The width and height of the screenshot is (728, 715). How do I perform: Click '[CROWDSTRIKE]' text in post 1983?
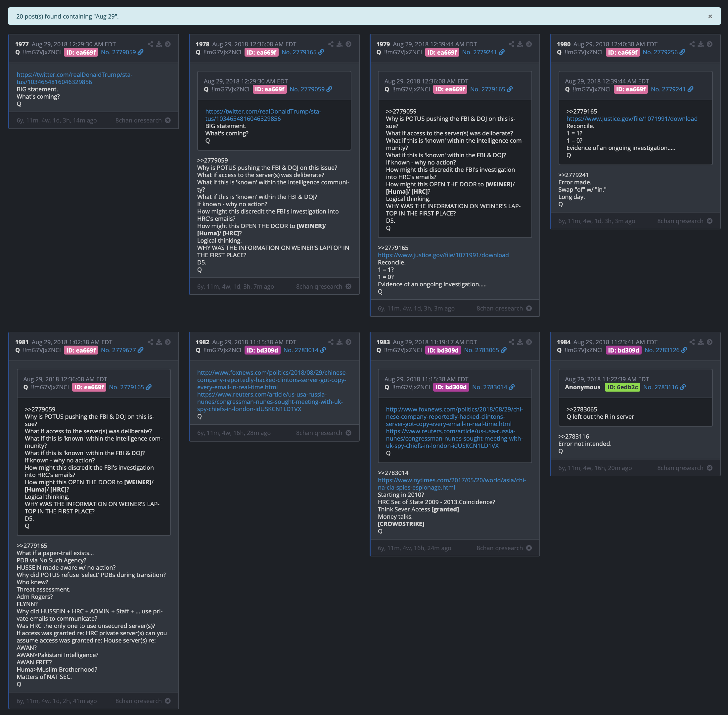click(401, 523)
